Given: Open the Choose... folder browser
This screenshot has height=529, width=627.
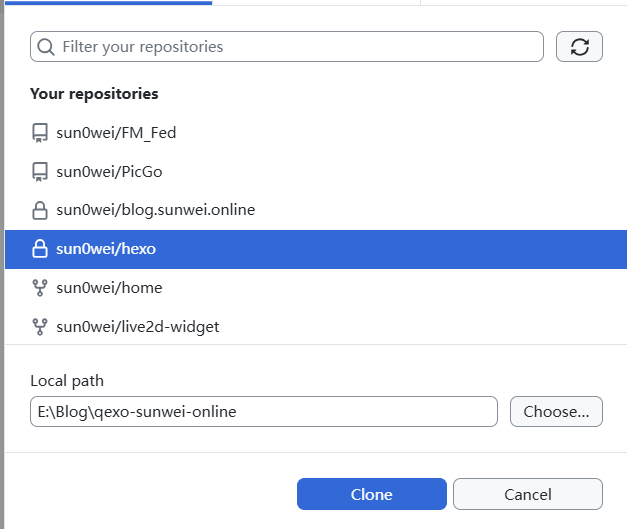Looking at the screenshot, I should pos(556,411).
